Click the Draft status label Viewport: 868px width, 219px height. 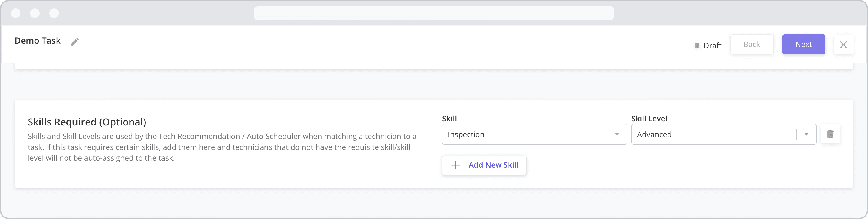point(712,45)
